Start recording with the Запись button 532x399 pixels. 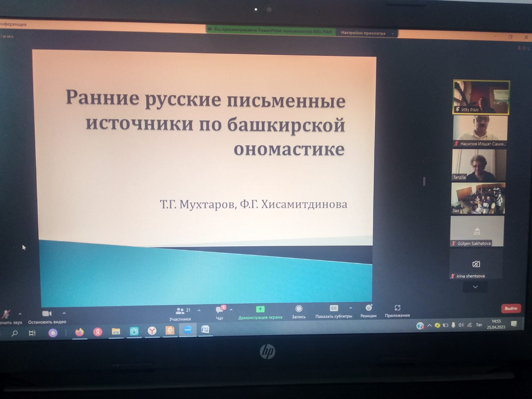point(299,312)
